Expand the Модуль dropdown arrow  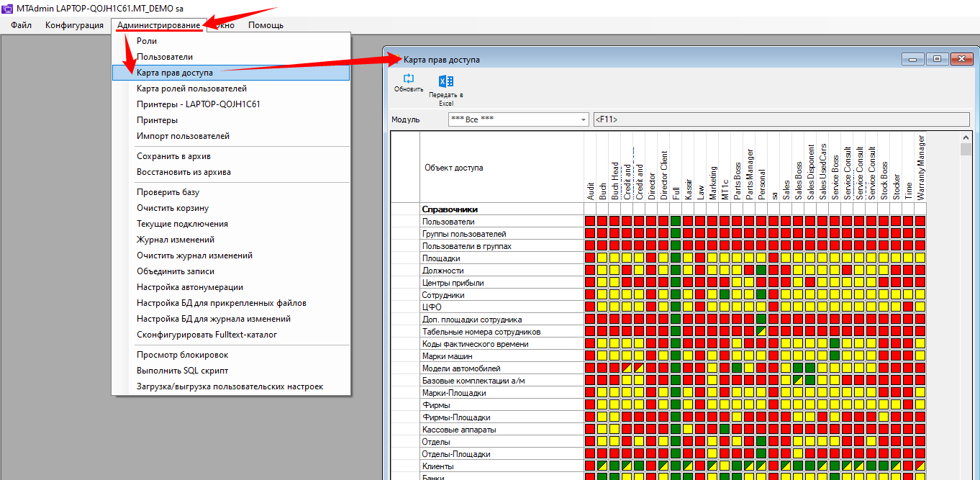pyautogui.click(x=583, y=119)
